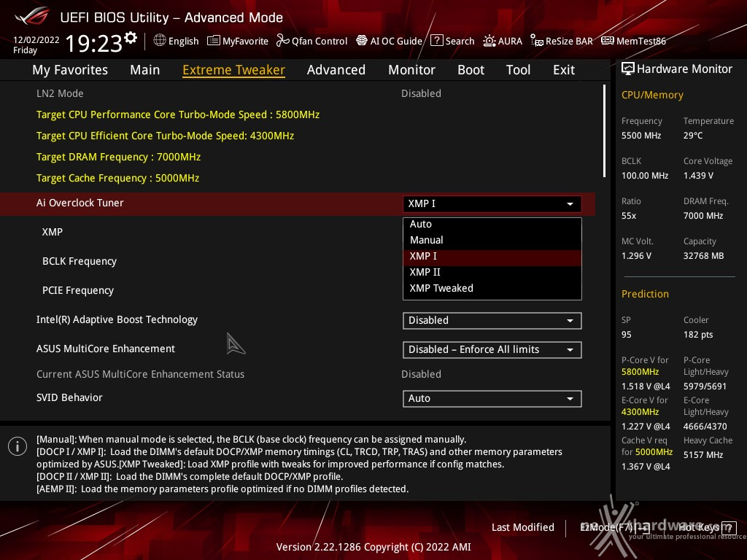Select XMP II option in list
This screenshot has width=747, height=560.
(492, 273)
